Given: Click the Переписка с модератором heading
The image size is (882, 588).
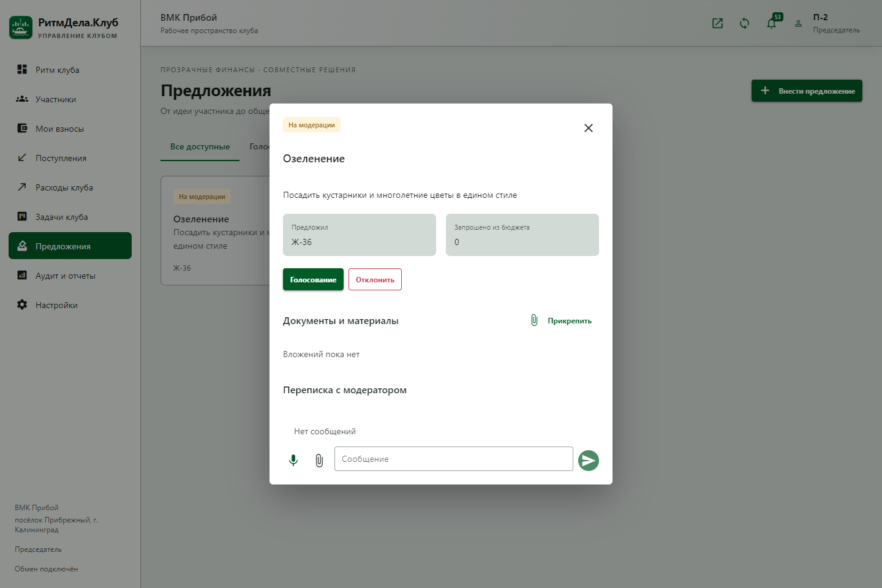Looking at the screenshot, I should (x=345, y=390).
